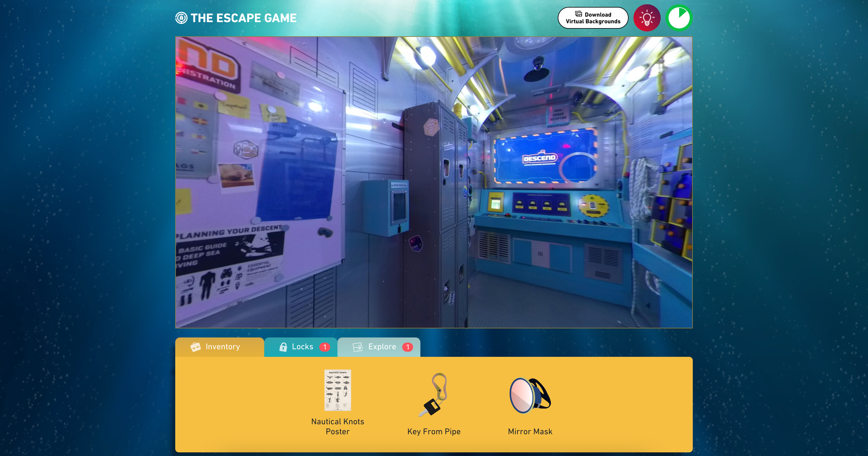
Task: Click the Escape Game lock logo icon
Action: tap(181, 18)
